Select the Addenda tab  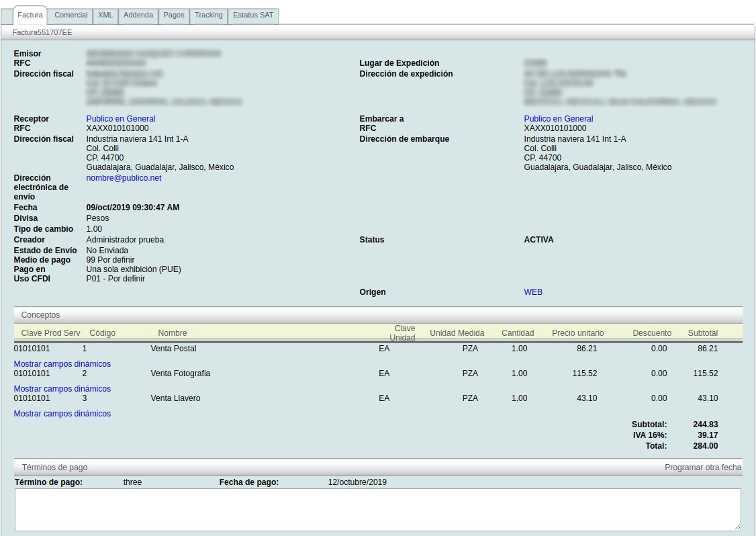tap(138, 15)
